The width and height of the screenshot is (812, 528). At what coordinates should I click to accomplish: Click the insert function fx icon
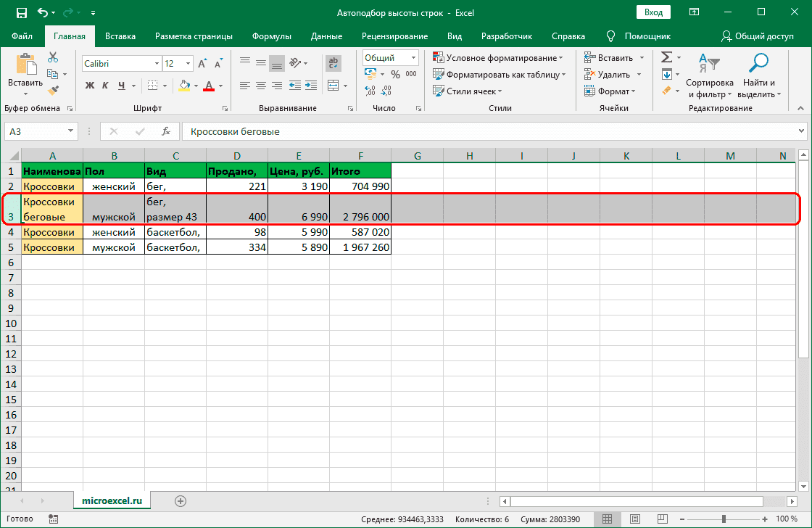[166, 131]
